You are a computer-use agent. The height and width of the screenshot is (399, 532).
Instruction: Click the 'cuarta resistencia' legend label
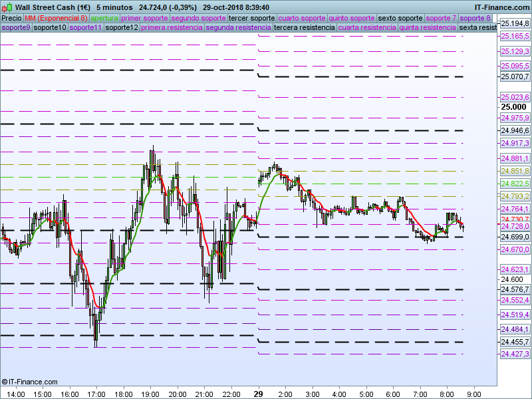[x=367, y=27]
